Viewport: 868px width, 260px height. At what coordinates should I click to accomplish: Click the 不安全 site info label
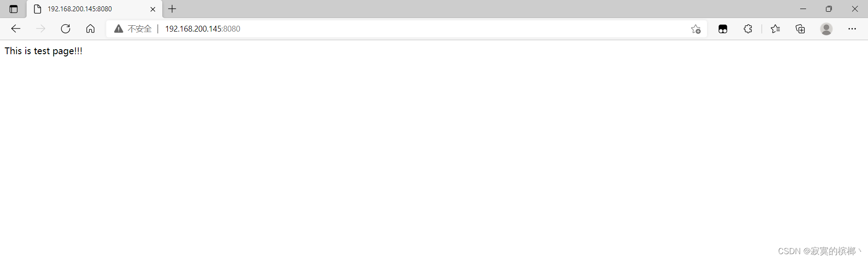point(140,29)
